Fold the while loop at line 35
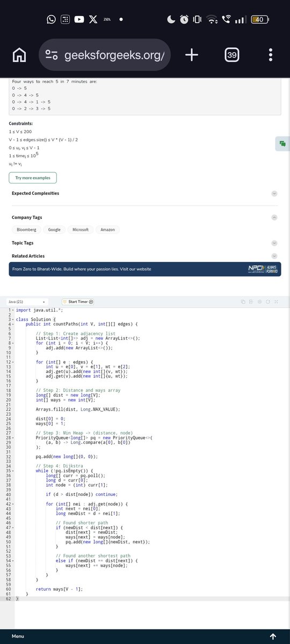Image resolution: width=290 pixels, height=644 pixels. coord(12,470)
